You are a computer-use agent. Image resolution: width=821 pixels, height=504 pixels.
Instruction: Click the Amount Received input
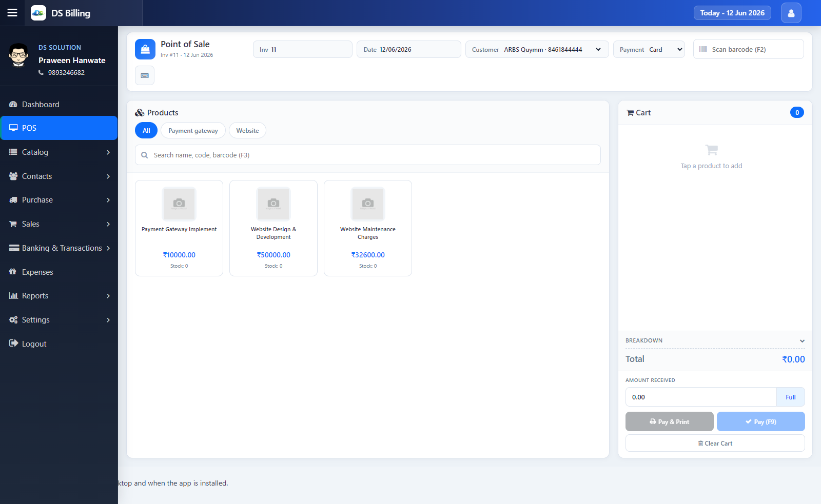(x=701, y=397)
